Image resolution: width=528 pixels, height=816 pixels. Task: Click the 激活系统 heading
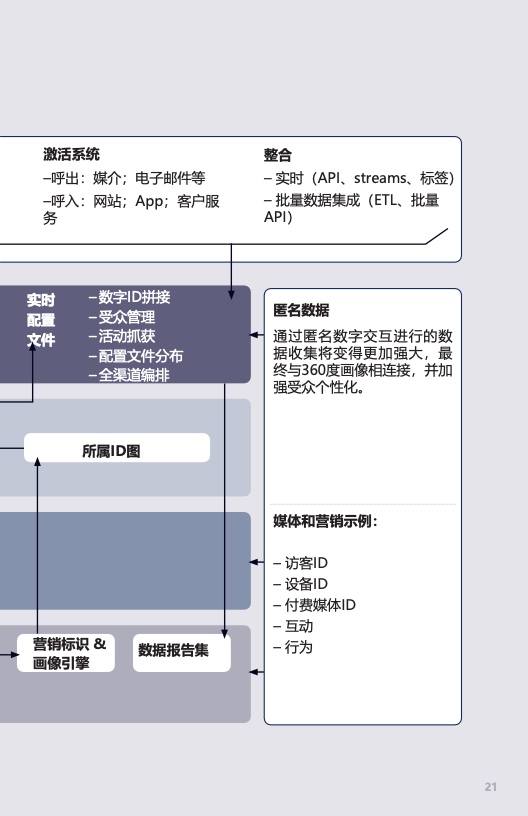pos(71,154)
